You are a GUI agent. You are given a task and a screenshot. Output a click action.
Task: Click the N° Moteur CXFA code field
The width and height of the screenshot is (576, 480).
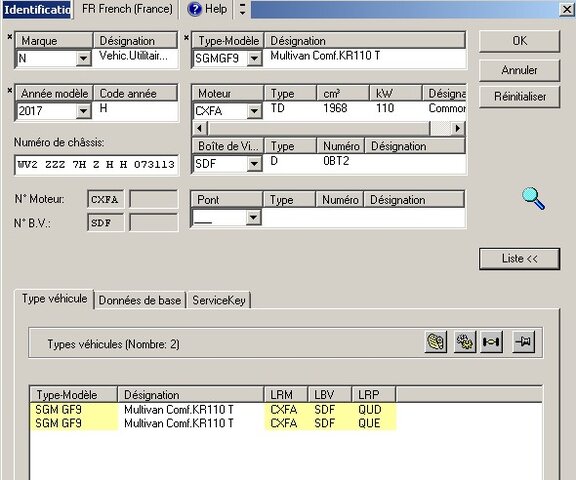pos(105,199)
